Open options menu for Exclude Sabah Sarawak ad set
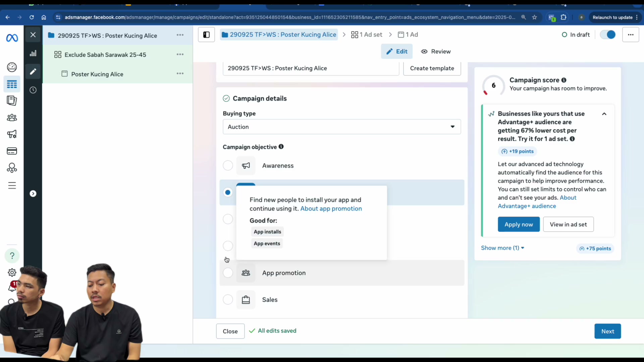Viewport: 644px width, 362px height. [180, 54]
